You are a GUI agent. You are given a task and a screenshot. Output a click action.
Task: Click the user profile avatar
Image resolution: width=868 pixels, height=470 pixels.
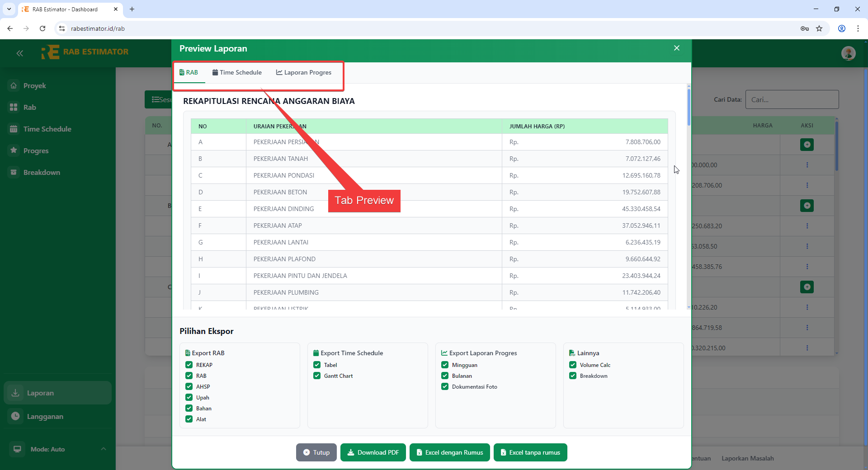[x=848, y=53]
